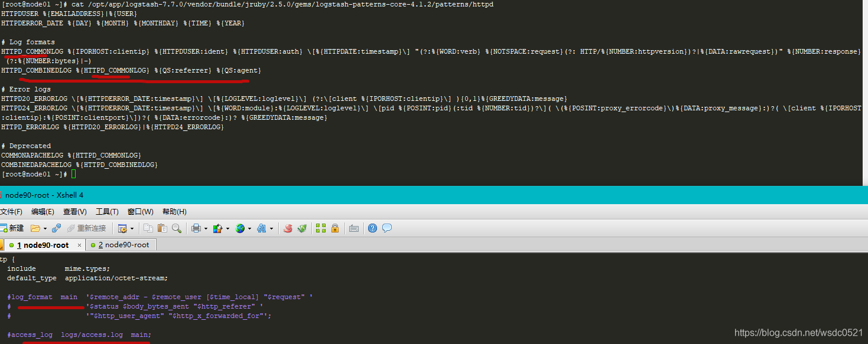Expand the font dropdown arrow
This screenshot has height=344, width=868.
[x=271, y=228]
